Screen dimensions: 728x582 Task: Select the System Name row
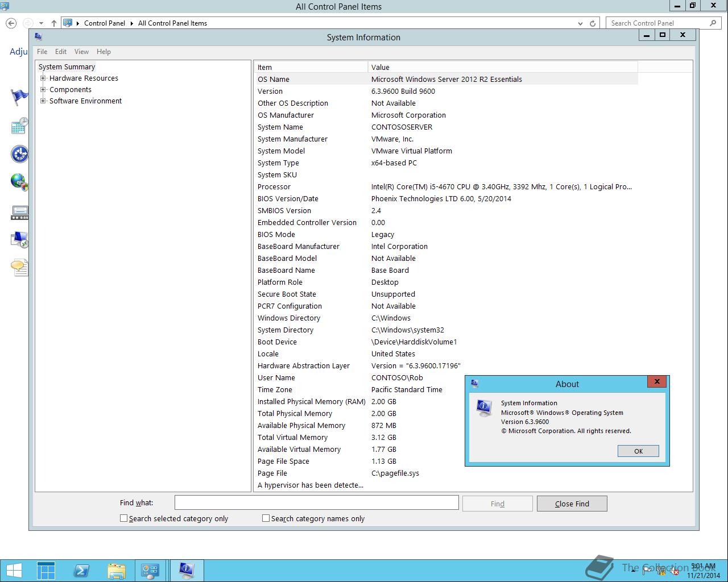click(x=446, y=127)
